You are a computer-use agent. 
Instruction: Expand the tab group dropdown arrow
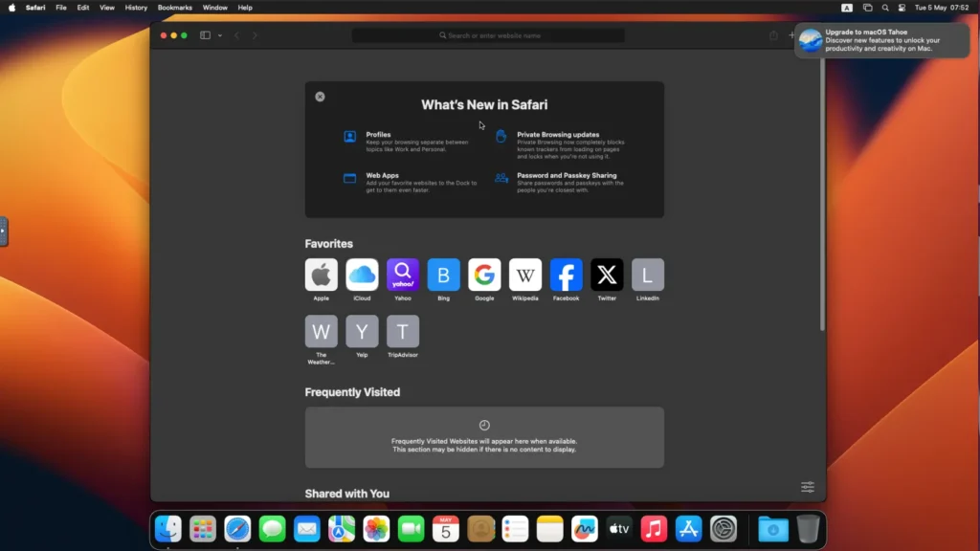(220, 35)
